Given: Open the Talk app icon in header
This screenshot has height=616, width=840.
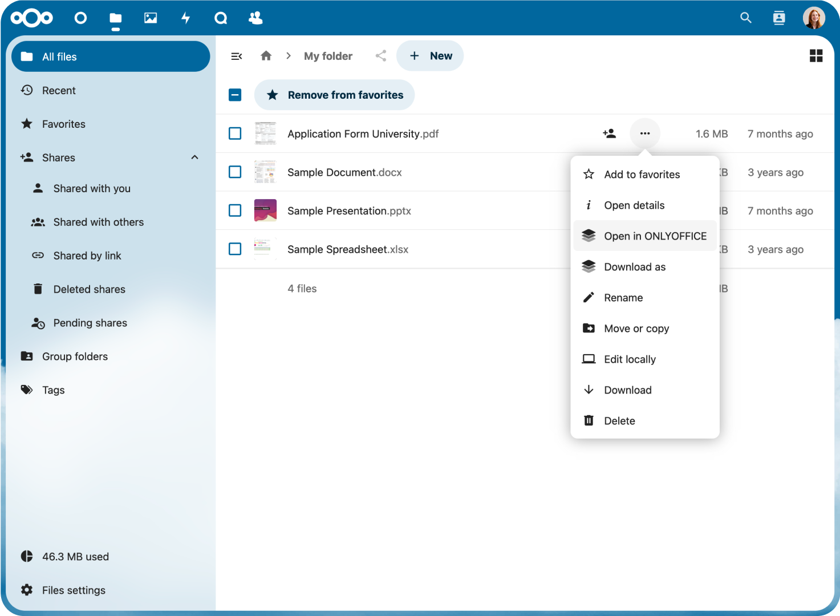Looking at the screenshot, I should 221,18.
